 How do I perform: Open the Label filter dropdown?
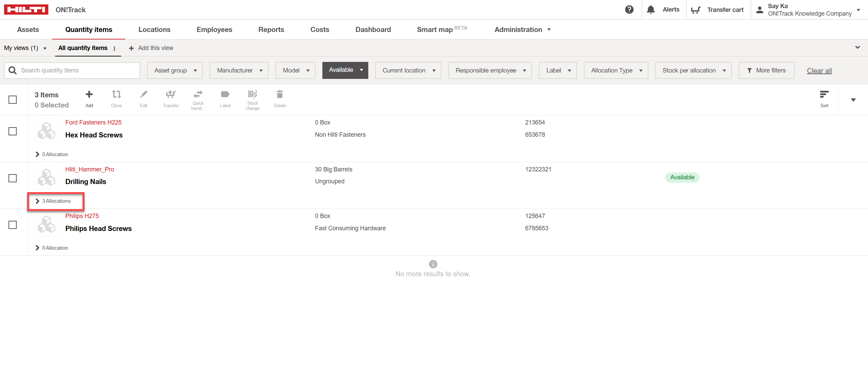tap(558, 70)
